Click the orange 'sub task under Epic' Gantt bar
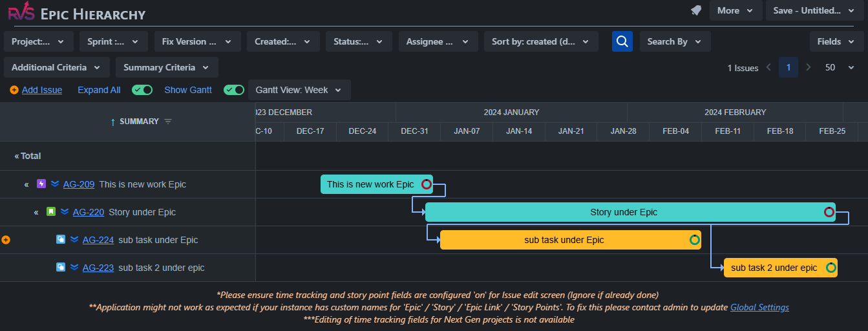The width and height of the screenshot is (868, 331). tap(564, 240)
